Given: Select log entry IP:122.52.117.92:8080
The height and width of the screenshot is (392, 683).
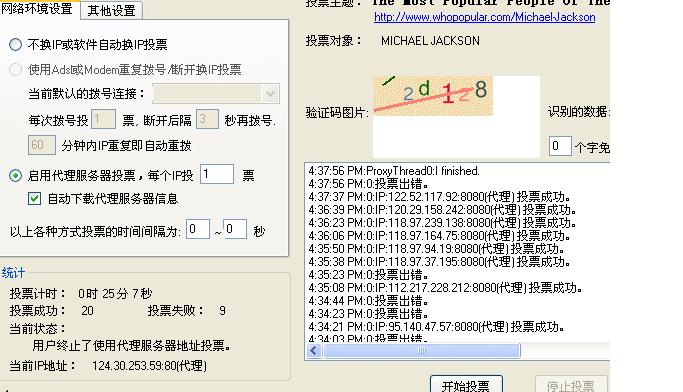Looking at the screenshot, I should (x=440, y=197).
